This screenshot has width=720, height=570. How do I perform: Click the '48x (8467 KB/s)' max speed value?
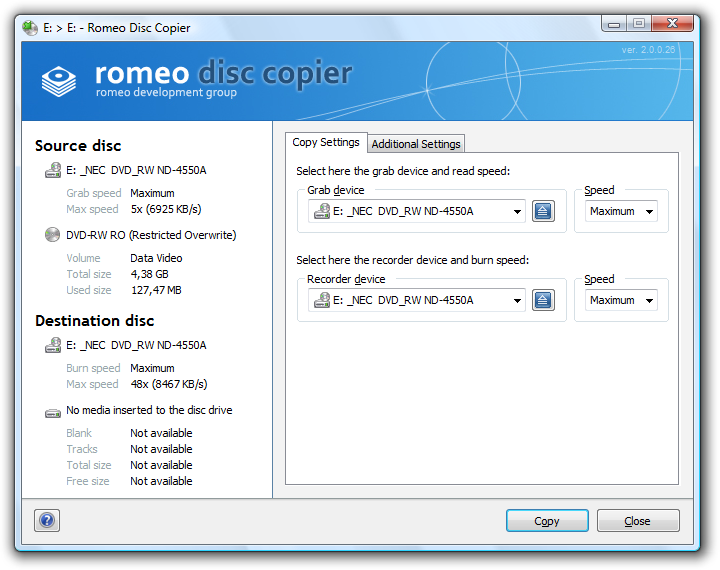point(169,384)
